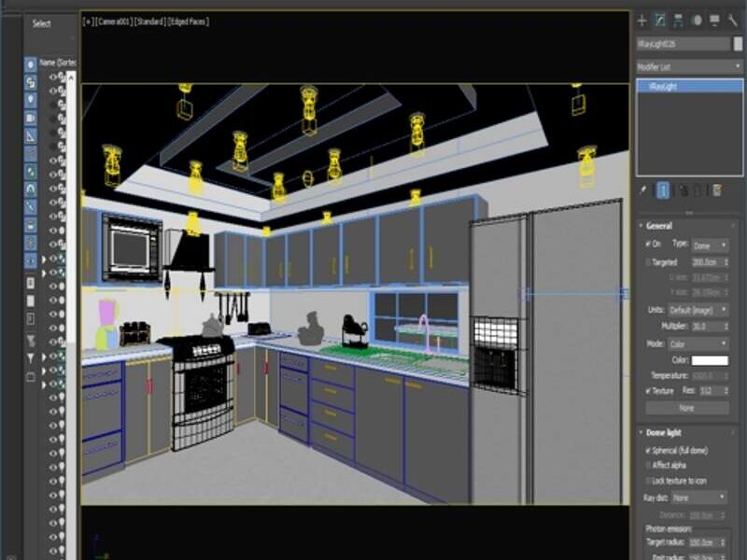Collapse the Dome light rollout header

click(x=665, y=433)
